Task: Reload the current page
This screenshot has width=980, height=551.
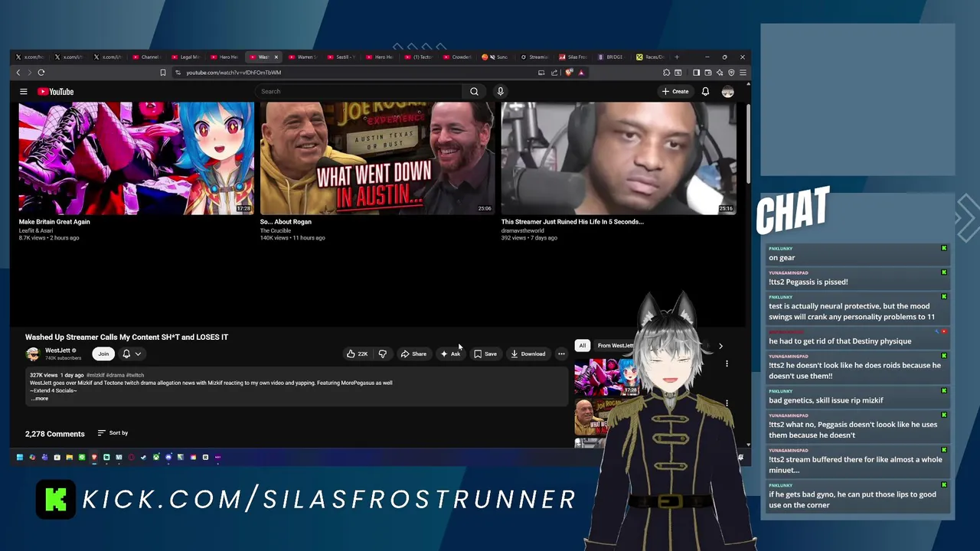Action: (41, 72)
